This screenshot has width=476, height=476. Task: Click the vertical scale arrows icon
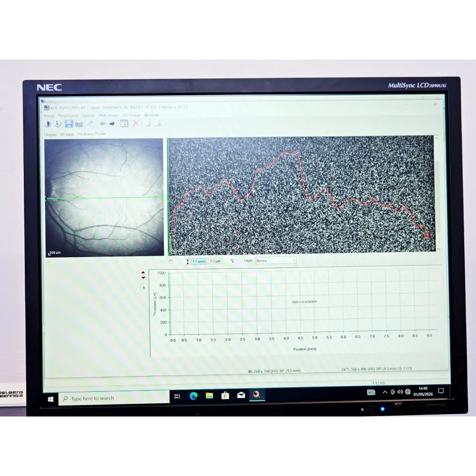[188, 261]
